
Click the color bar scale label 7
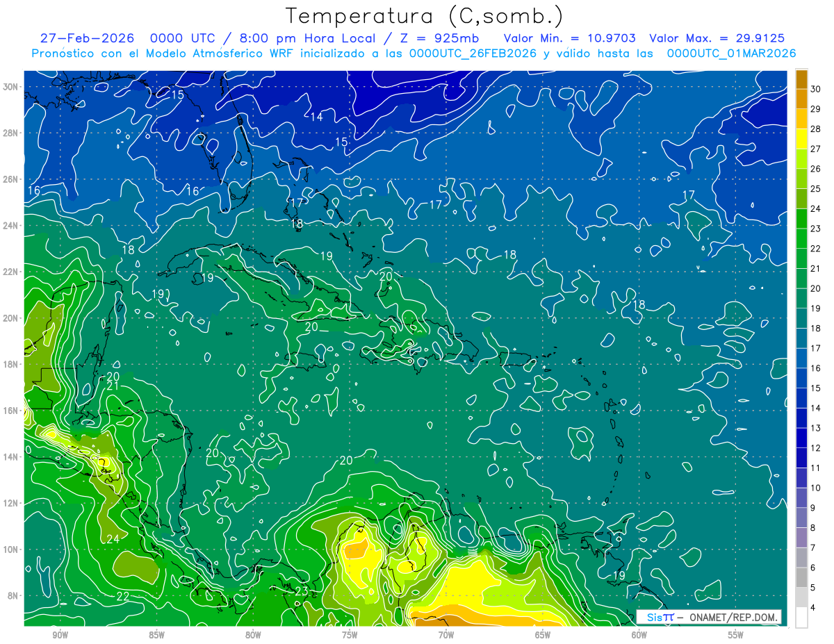(814, 547)
